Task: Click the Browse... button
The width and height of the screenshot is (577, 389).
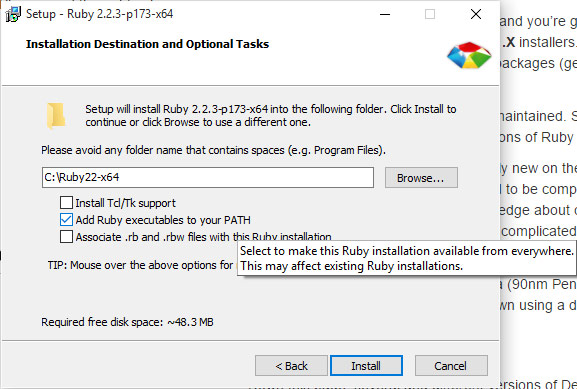Action: pos(421,178)
